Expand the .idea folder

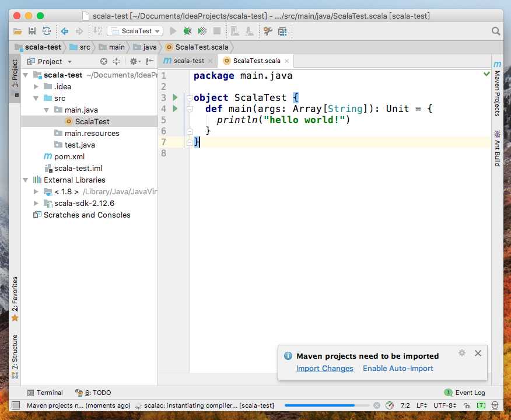36,87
